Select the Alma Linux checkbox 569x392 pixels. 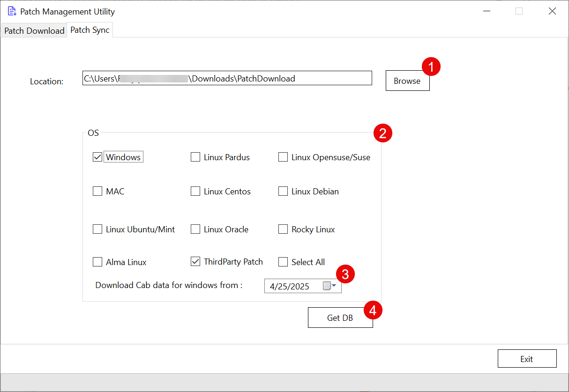(x=97, y=262)
